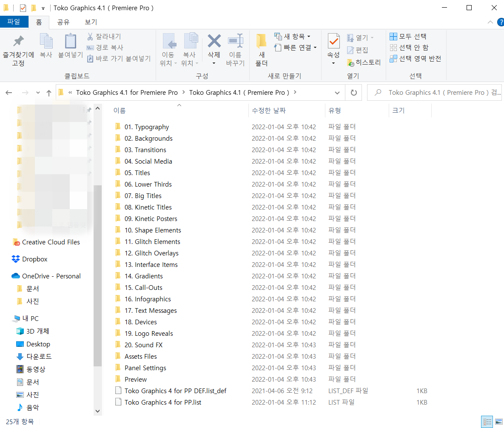Image resolution: width=504 pixels, height=428 pixels.
Task: Click the search box for this folder
Action: [434, 93]
